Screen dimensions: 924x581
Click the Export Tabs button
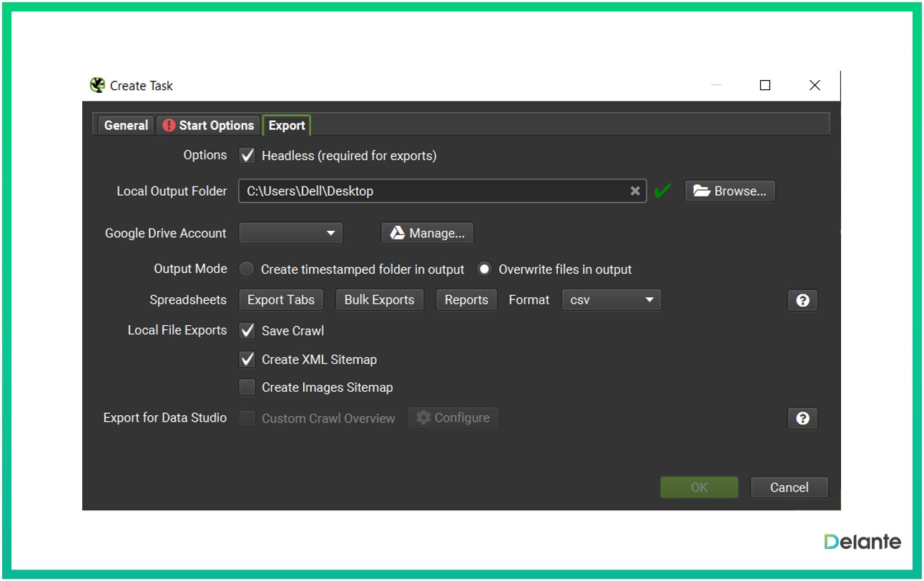(x=281, y=300)
